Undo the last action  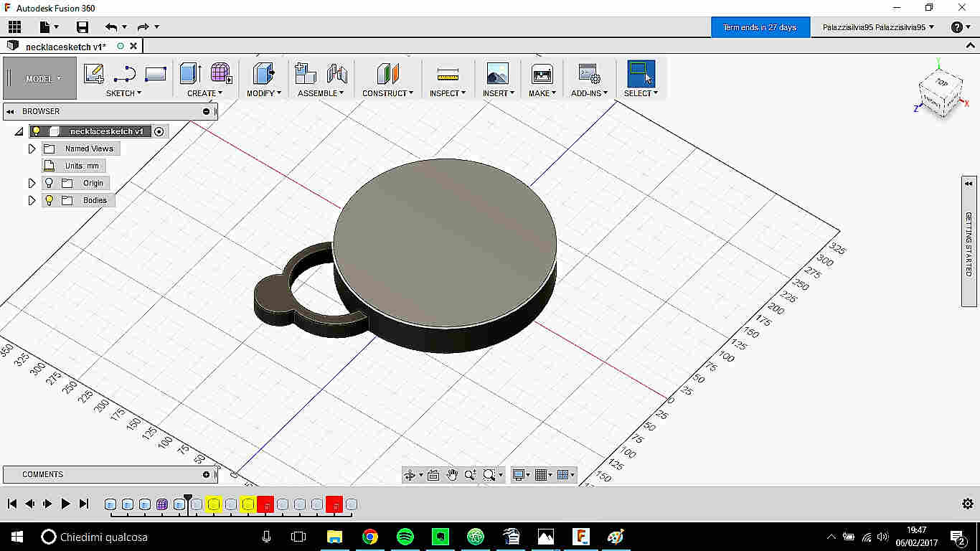point(111,27)
